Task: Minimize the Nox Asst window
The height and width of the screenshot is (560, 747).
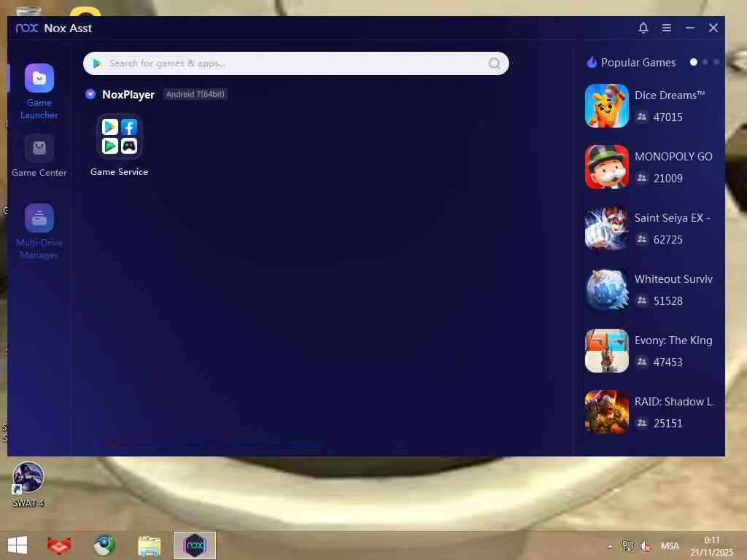Action: (690, 28)
